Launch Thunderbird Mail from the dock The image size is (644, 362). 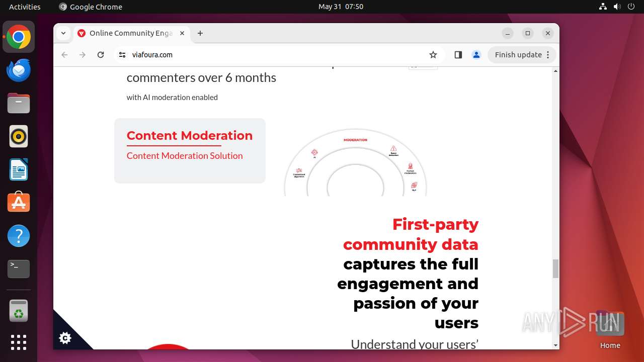pos(19,70)
